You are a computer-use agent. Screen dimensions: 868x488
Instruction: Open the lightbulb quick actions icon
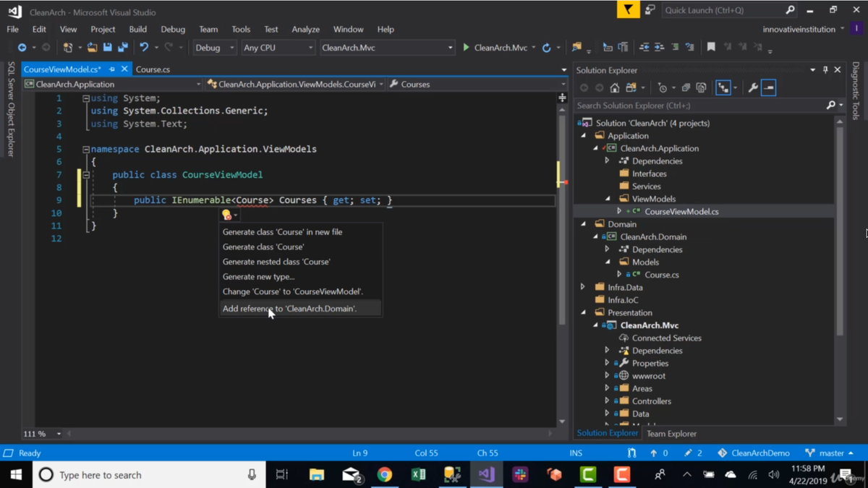pyautogui.click(x=227, y=215)
